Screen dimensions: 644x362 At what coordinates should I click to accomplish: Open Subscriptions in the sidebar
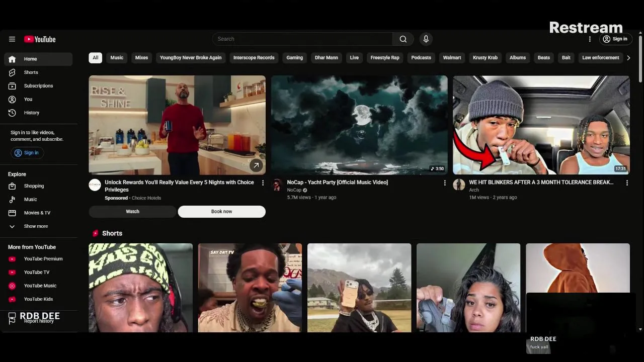point(38,86)
